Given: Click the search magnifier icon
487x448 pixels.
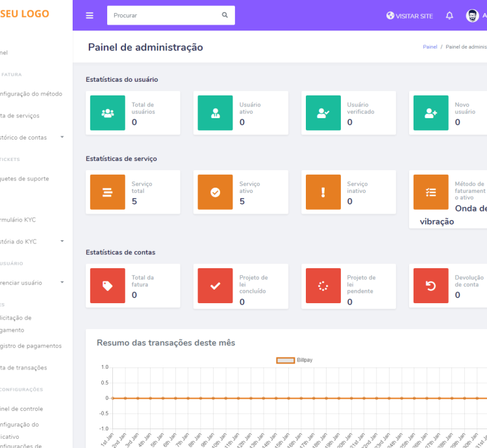Looking at the screenshot, I should coord(225,15).
